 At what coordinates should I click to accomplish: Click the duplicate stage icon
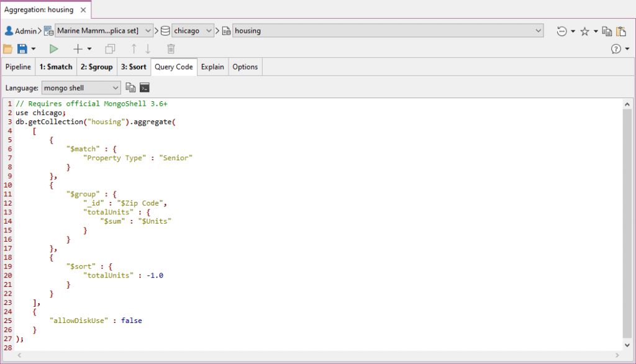[x=110, y=48]
